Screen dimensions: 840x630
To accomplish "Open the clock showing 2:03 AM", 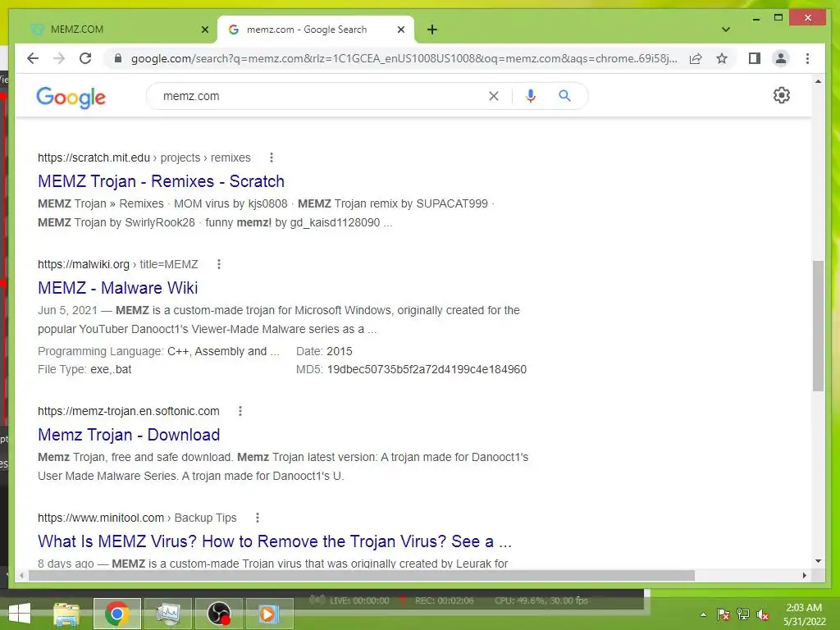I will click(x=804, y=614).
